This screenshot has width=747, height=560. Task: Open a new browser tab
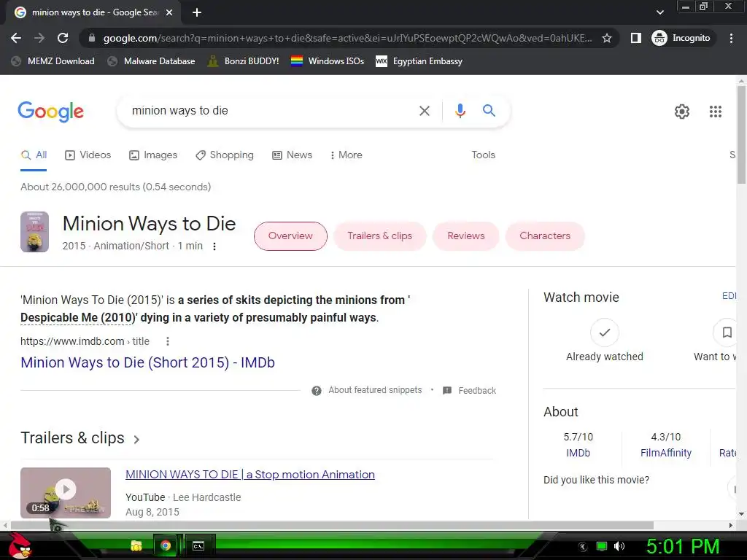click(x=197, y=12)
